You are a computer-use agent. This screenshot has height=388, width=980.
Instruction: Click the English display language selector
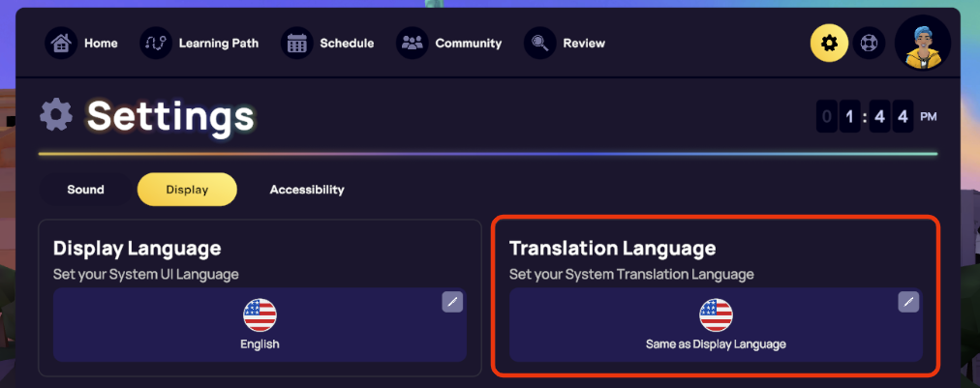(260, 324)
